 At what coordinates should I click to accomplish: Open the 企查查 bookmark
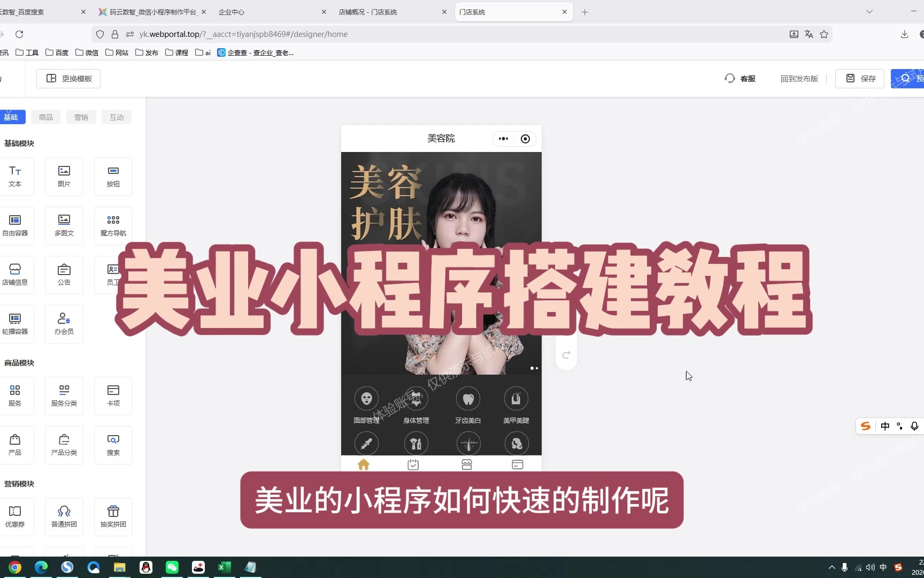tap(256, 52)
